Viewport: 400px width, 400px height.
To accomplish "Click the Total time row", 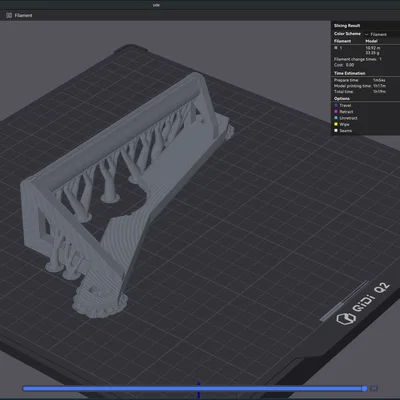I will 360,92.
